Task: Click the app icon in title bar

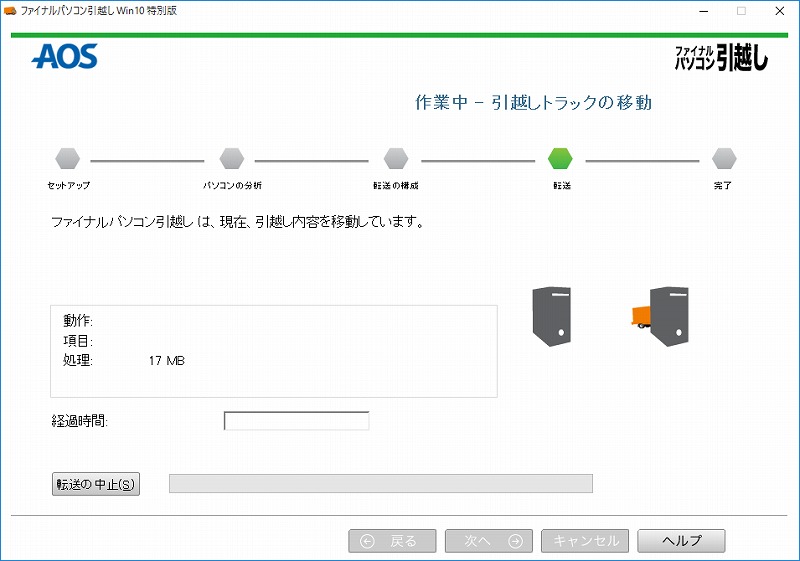Action: 10,11
